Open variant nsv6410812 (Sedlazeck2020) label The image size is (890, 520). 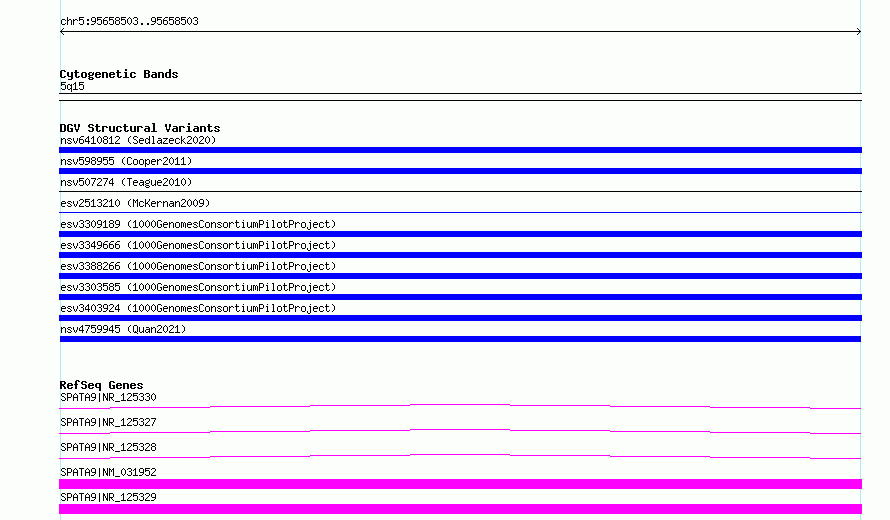coord(138,140)
